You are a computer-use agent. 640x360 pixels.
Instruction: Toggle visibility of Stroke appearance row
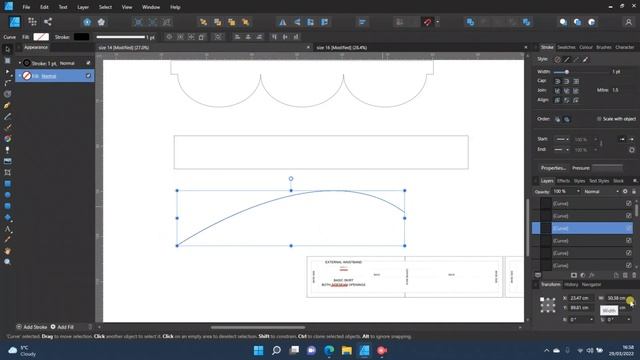pyautogui.click(x=88, y=63)
